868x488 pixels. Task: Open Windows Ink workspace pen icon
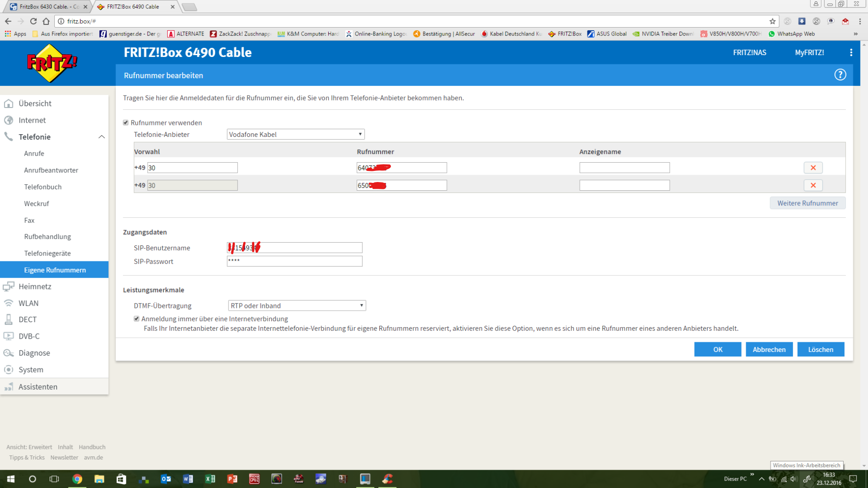click(807, 479)
